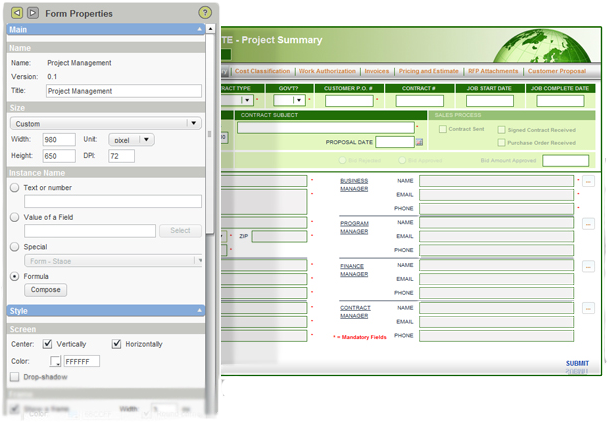Open the pixel unit dropdown

(x=131, y=140)
